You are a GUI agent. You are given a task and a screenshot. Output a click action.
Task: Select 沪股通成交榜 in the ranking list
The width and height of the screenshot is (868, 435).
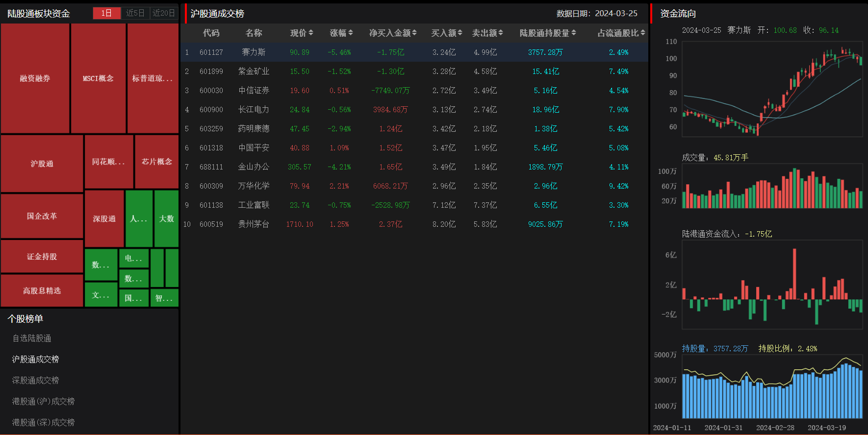(x=35, y=360)
